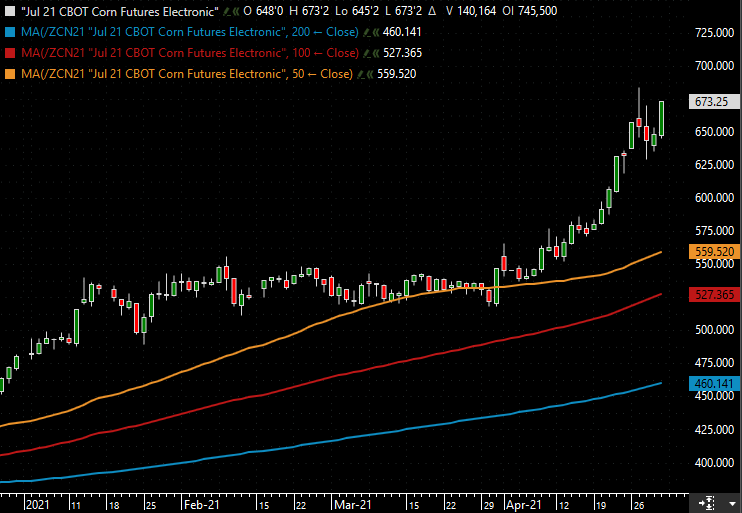Click the red 527.365 price axis bubble
Screen dimensions: 742x513
point(715,295)
